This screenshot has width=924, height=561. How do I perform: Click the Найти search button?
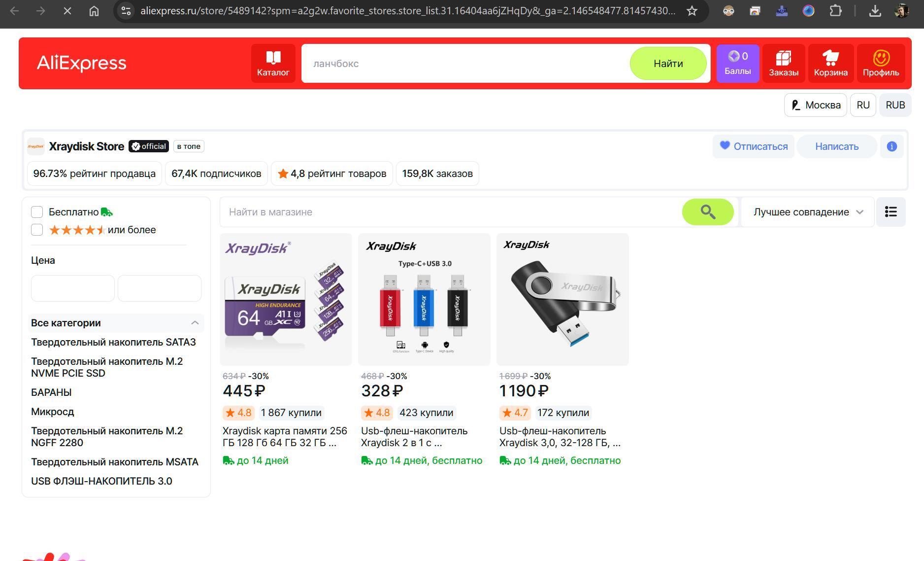pyautogui.click(x=668, y=64)
